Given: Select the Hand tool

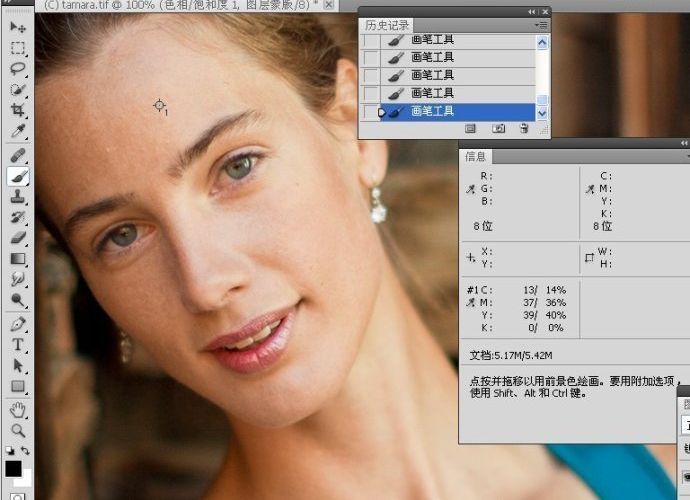Looking at the screenshot, I should (18, 410).
